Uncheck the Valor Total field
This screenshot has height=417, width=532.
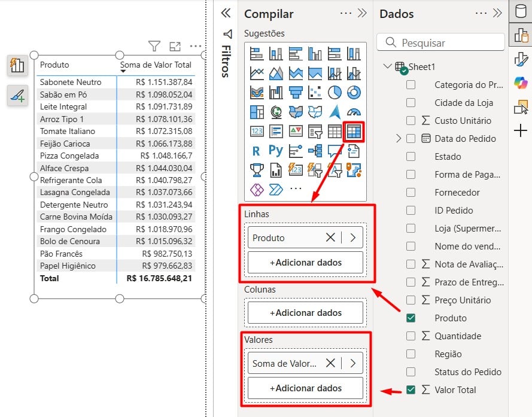click(411, 390)
